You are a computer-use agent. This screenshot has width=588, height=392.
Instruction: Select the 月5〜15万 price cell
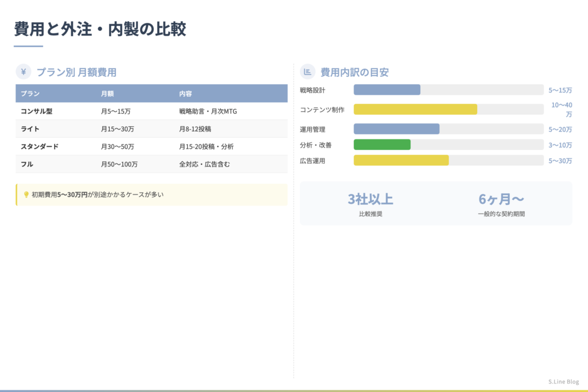click(x=116, y=111)
